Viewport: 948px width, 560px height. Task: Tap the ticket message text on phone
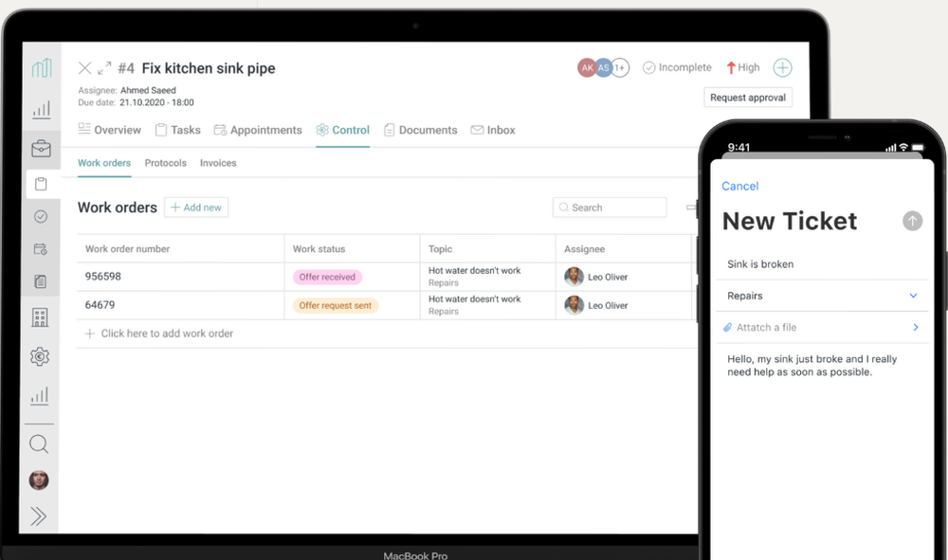point(812,366)
